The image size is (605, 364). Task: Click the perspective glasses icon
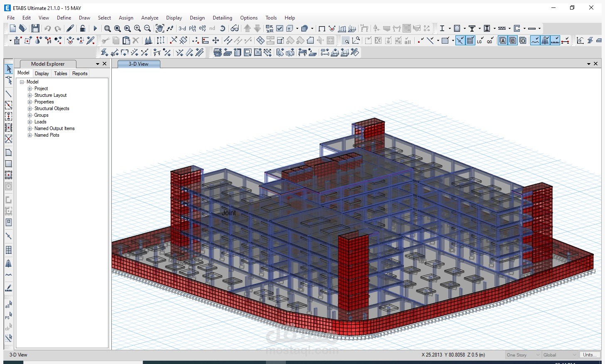tap(235, 28)
